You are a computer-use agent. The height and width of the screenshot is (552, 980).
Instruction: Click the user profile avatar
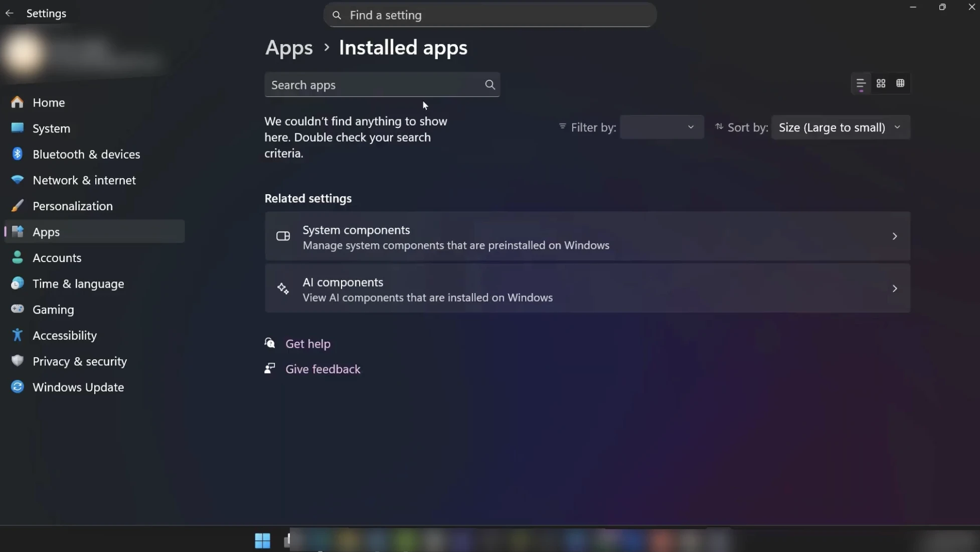(23, 53)
